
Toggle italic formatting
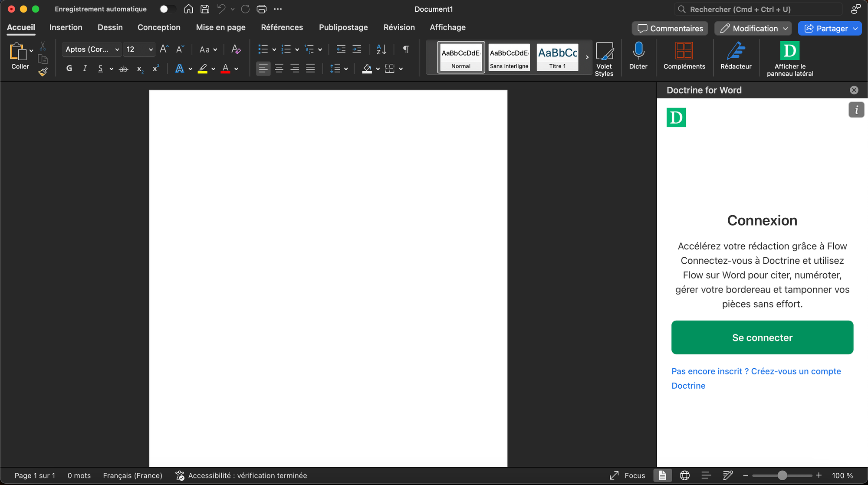pyautogui.click(x=85, y=69)
